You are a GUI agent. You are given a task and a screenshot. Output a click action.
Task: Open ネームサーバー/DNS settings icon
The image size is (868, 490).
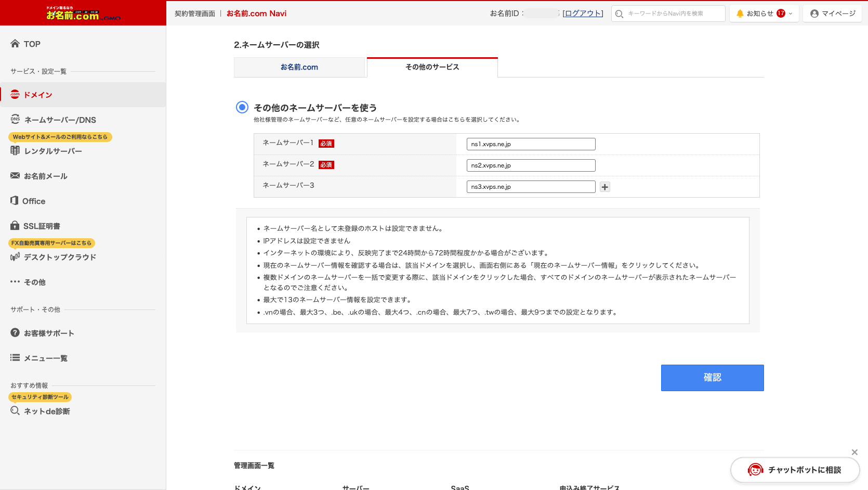pyautogui.click(x=14, y=120)
